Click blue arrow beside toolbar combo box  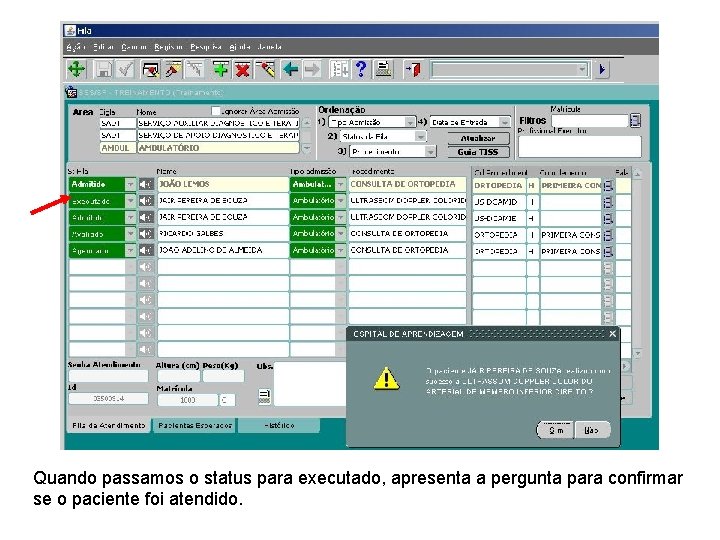pyautogui.click(x=602, y=70)
